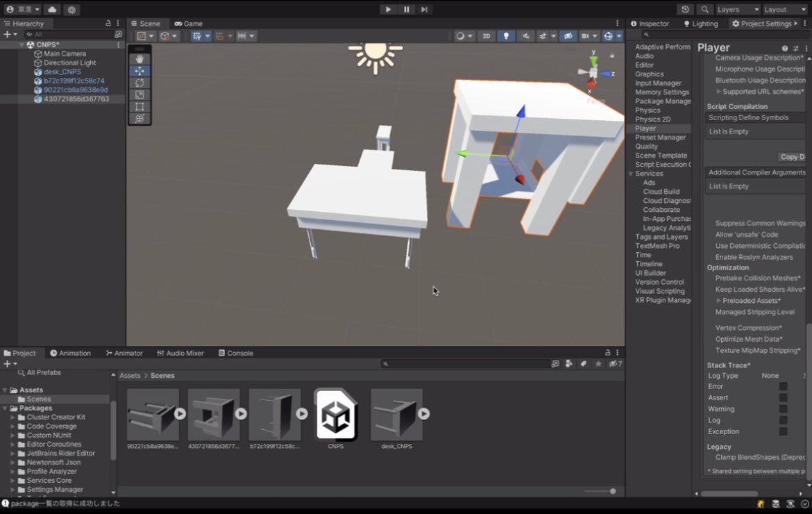Toggle 2D scene view mode
Image resolution: width=812 pixels, height=514 pixels.
click(487, 35)
